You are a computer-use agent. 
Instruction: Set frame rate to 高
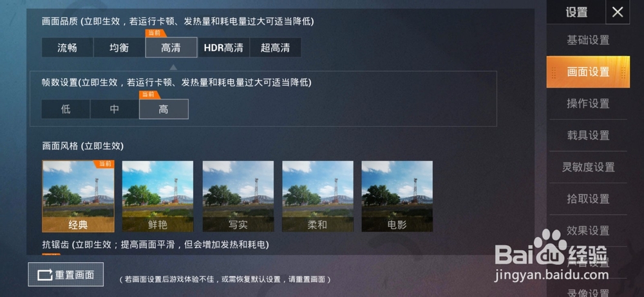click(x=164, y=110)
